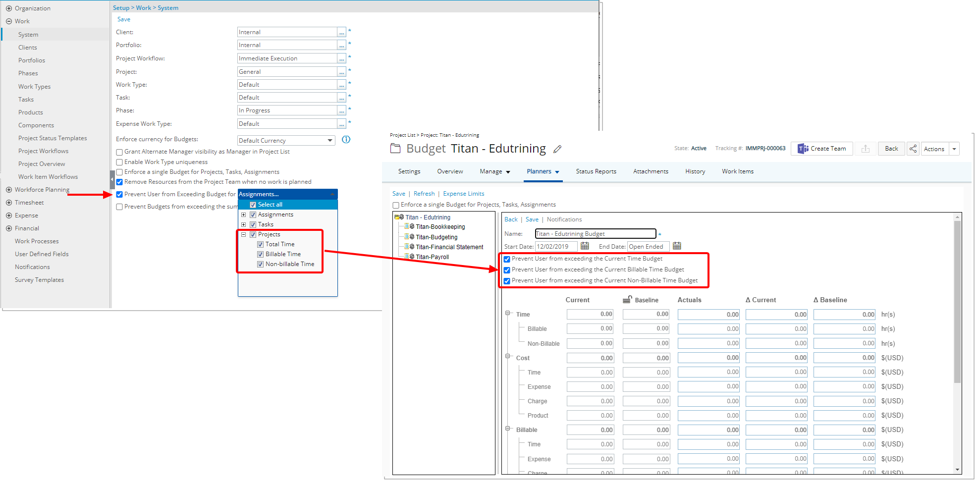Click Save link in System setup
The height and width of the screenshot is (485, 980).
[124, 19]
